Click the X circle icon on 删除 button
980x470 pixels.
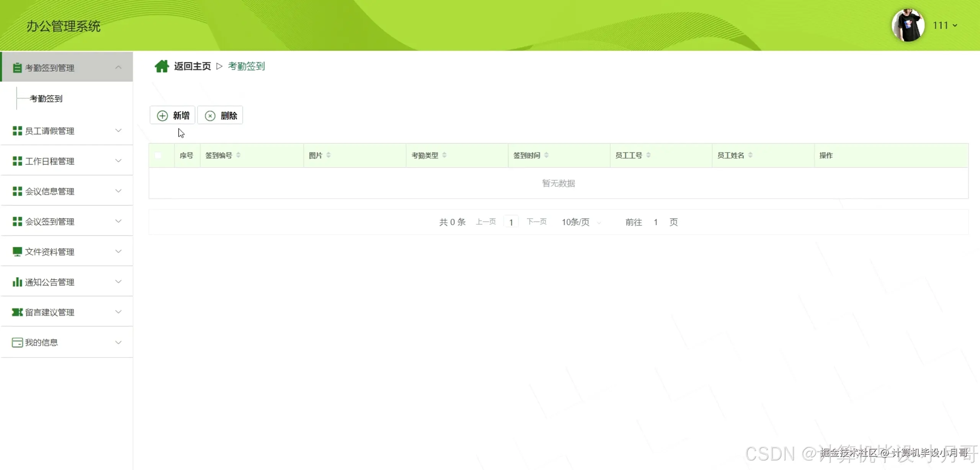click(210, 116)
